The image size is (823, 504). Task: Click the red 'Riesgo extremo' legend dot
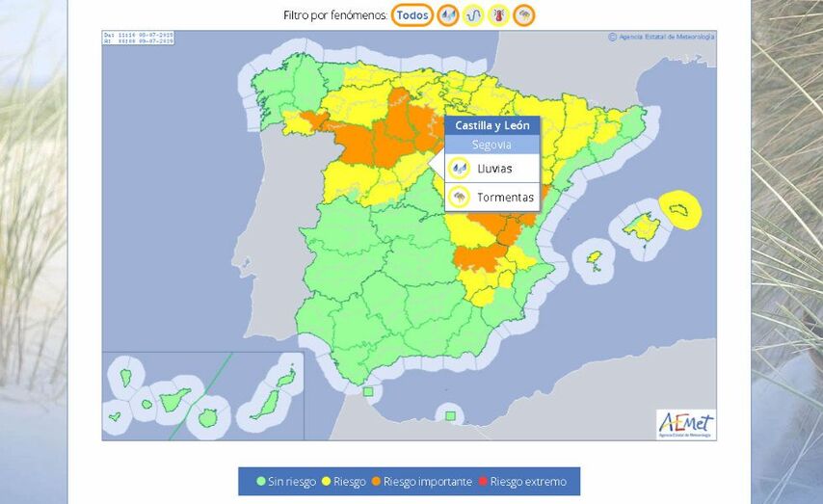483,482
